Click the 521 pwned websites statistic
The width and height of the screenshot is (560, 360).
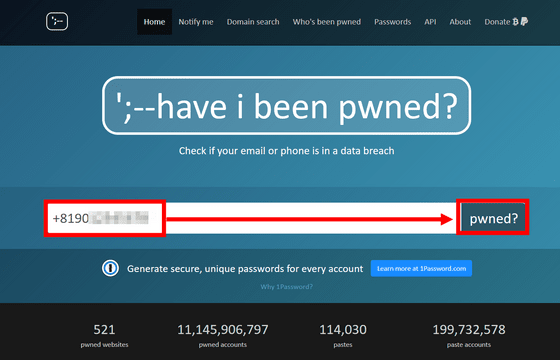pyautogui.click(x=104, y=335)
